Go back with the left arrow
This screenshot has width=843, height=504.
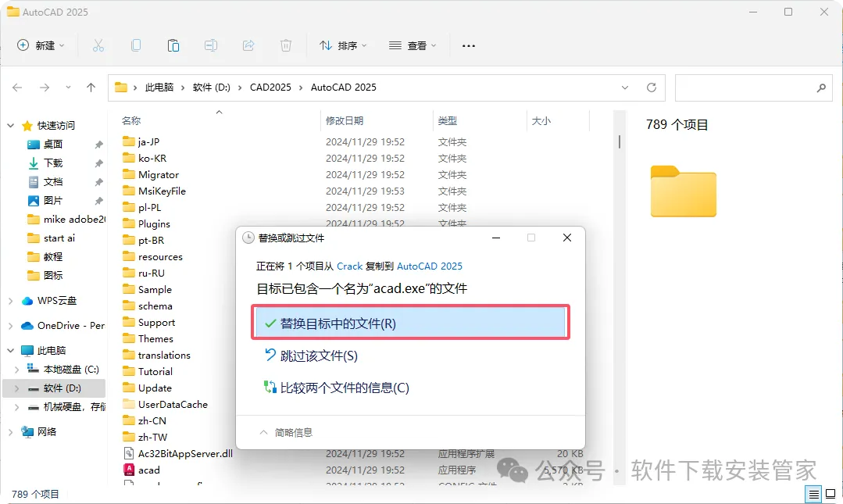click(17, 88)
